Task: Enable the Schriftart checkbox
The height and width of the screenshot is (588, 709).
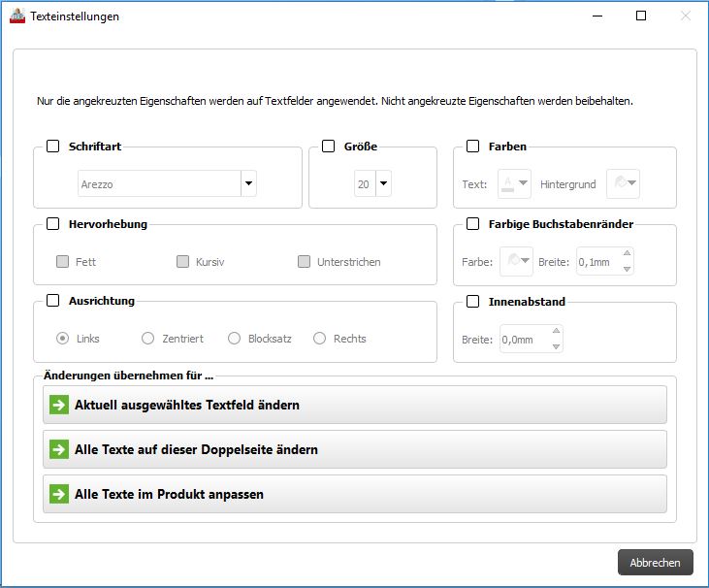Action: [x=53, y=147]
